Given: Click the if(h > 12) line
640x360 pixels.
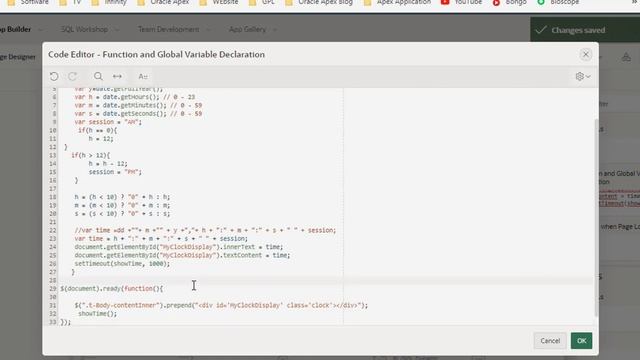Looking at the screenshot, I should coord(91,155).
